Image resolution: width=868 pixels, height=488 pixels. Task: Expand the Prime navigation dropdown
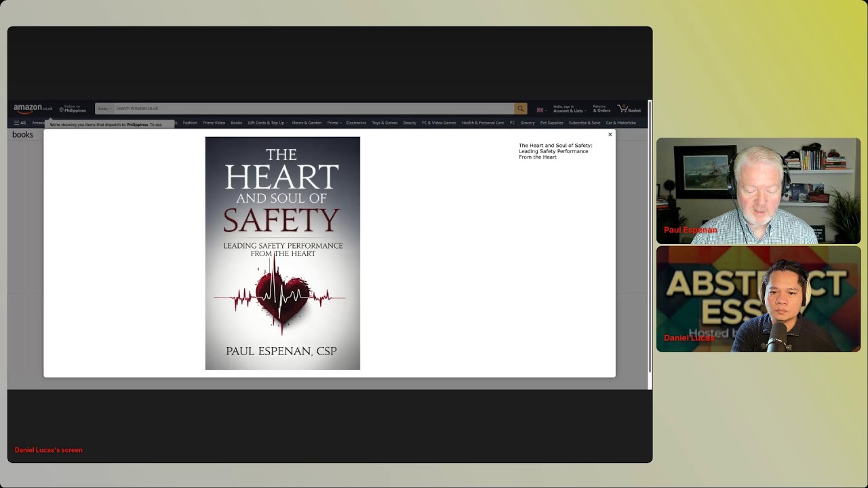pos(334,123)
